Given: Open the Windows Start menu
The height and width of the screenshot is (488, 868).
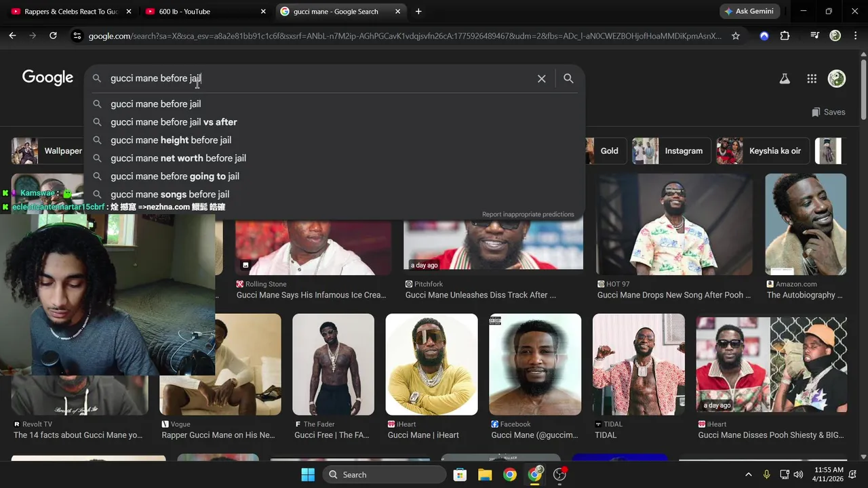Looking at the screenshot, I should pos(308,474).
